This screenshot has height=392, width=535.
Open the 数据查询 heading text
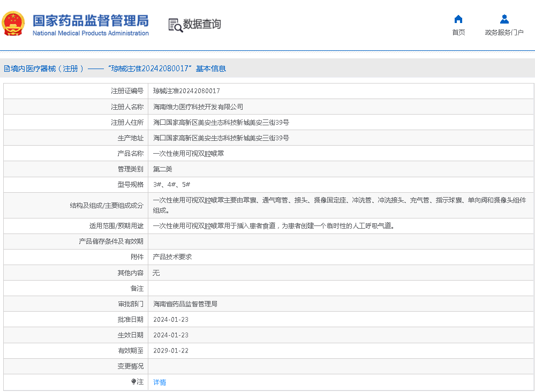202,24
